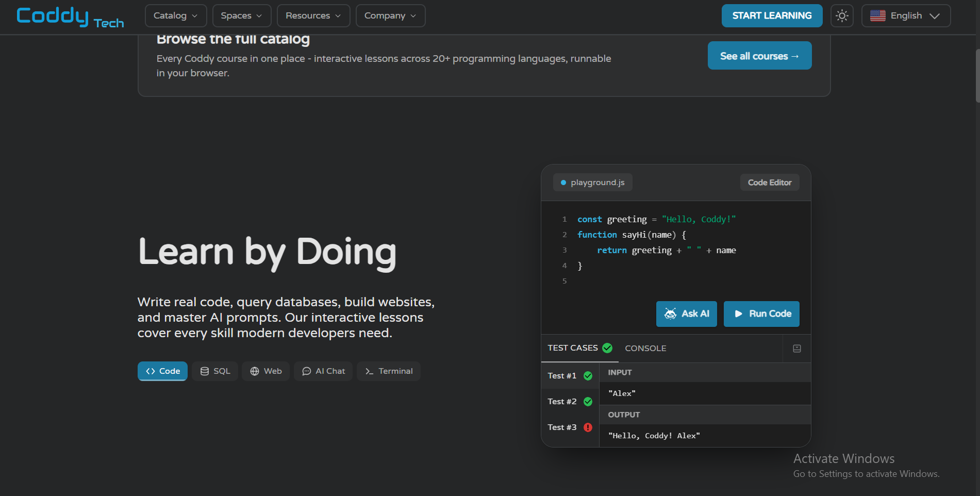Open the English language dropdown
The height and width of the screenshot is (496, 980).
coord(906,15)
